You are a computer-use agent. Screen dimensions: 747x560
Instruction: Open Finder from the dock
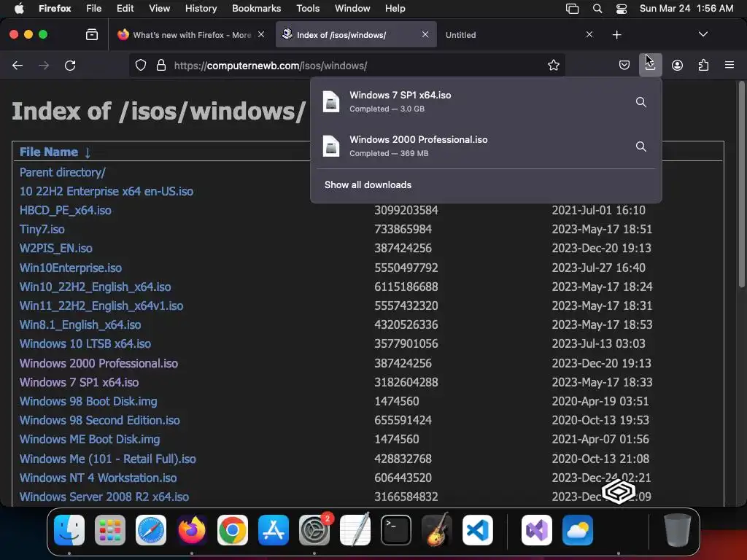(x=69, y=530)
